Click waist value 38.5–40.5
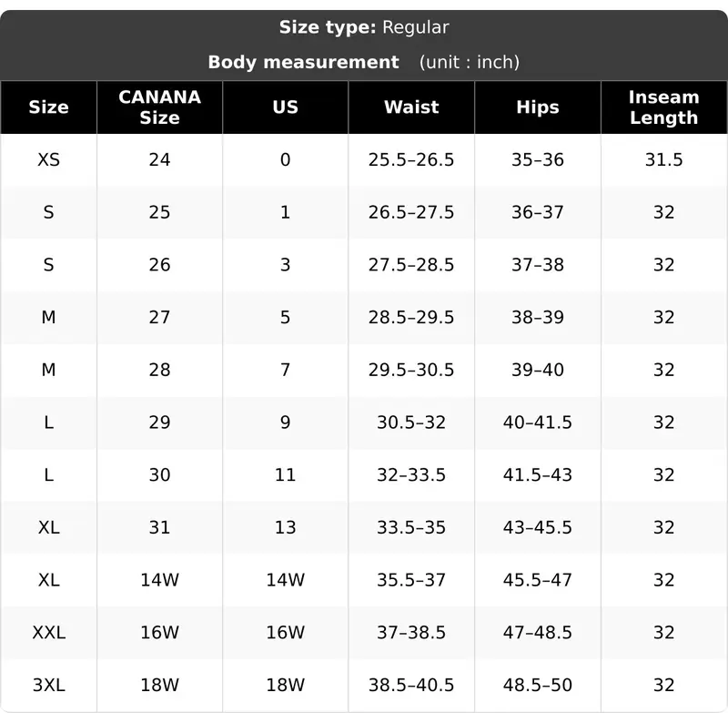This screenshot has width=728, height=713. [x=411, y=685]
